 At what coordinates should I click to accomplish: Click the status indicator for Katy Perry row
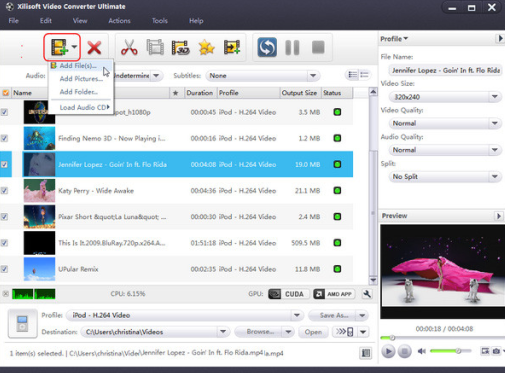337,191
